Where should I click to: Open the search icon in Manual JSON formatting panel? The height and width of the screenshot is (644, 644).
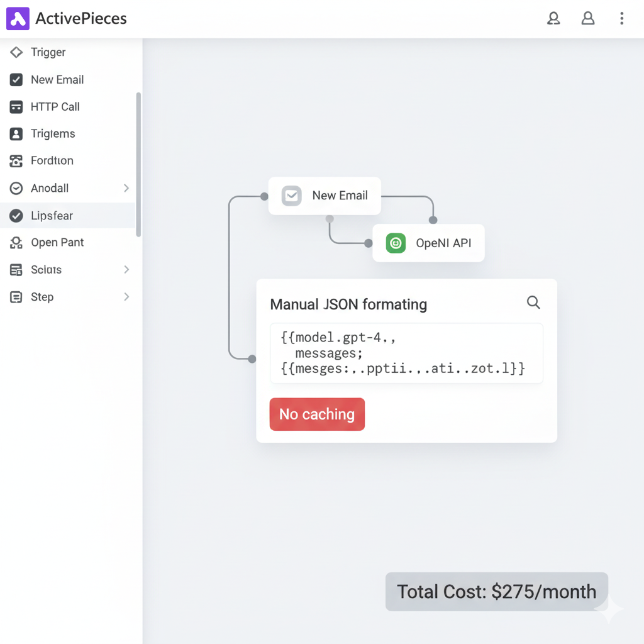tap(533, 303)
